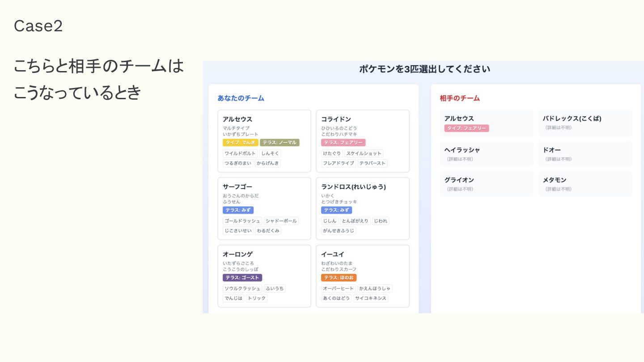The image size is (644, 362).
Task: Click the かえんほうしゃ move chip
Action: (x=375, y=288)
